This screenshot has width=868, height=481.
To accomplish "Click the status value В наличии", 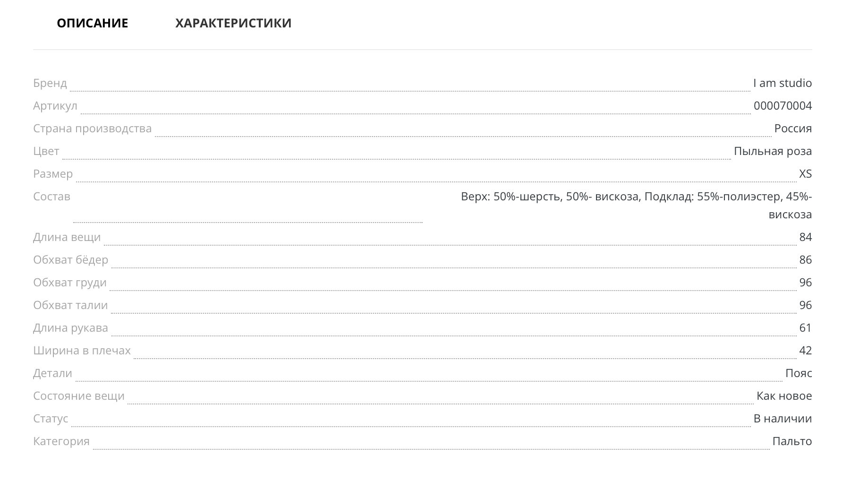I will pos(783,419).
